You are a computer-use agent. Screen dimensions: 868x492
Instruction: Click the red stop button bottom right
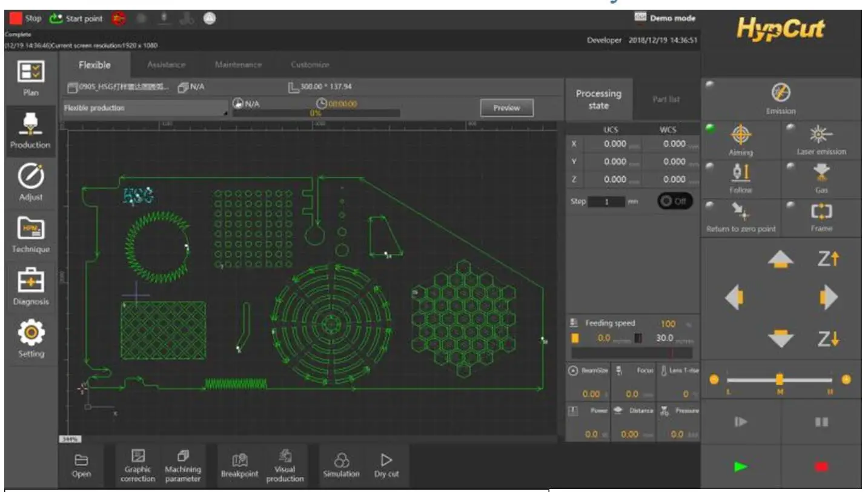point(821,467)
